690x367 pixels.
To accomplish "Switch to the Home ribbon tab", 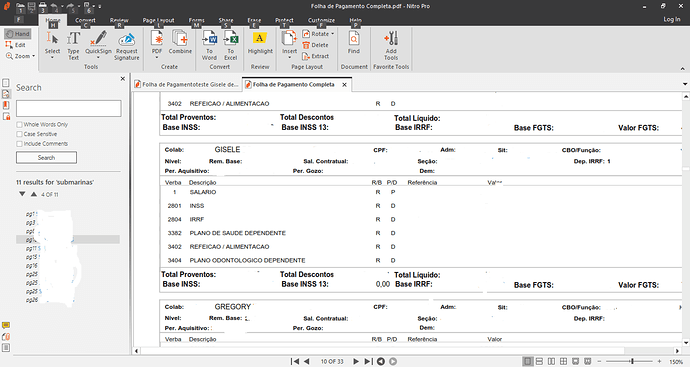I will tap(53, 21).
